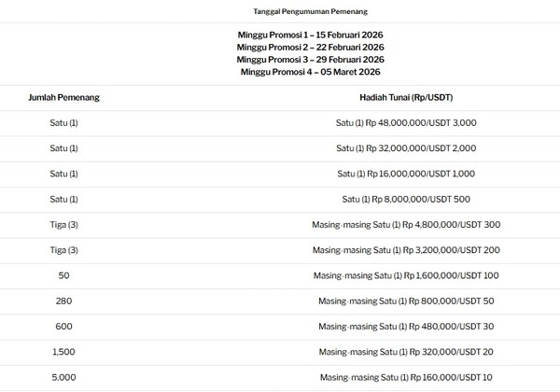Click the Rp 8,000,000/USDT 500 prize
Screen dimensions: 560x392
click(406, 199)
